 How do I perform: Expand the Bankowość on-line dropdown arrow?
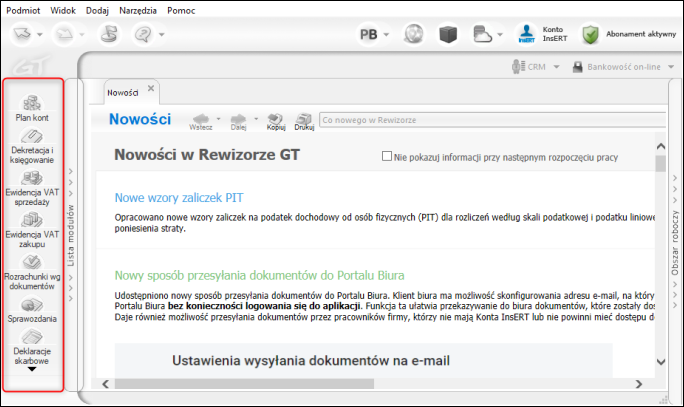671,67
